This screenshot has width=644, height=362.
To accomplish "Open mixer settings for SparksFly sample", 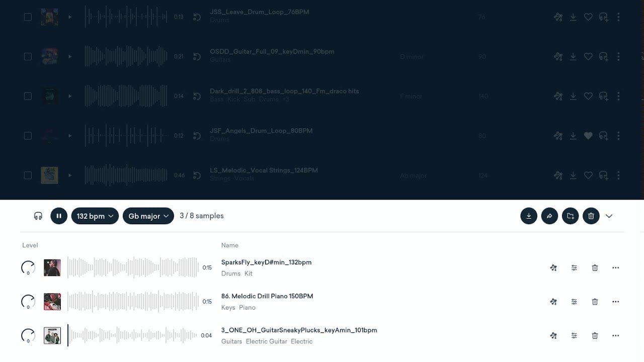I will coord(574,268).
